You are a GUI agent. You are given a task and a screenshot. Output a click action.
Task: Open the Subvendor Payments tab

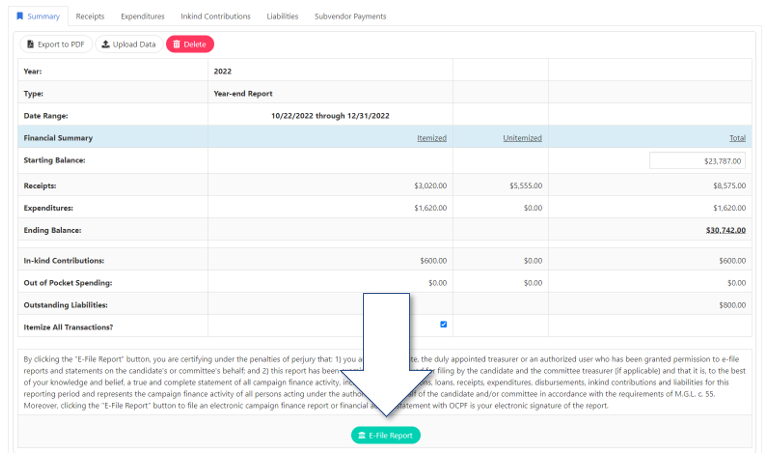(350, 16)
